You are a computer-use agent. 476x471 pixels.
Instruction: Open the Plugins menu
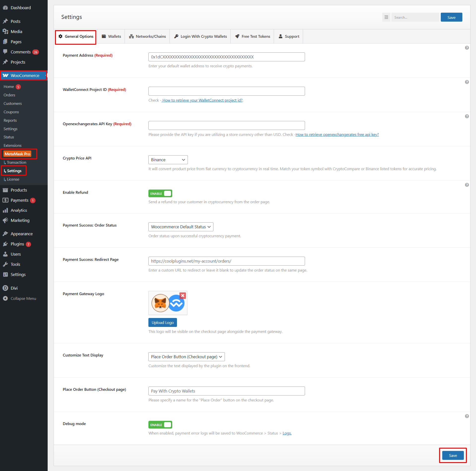pos(17,244)
